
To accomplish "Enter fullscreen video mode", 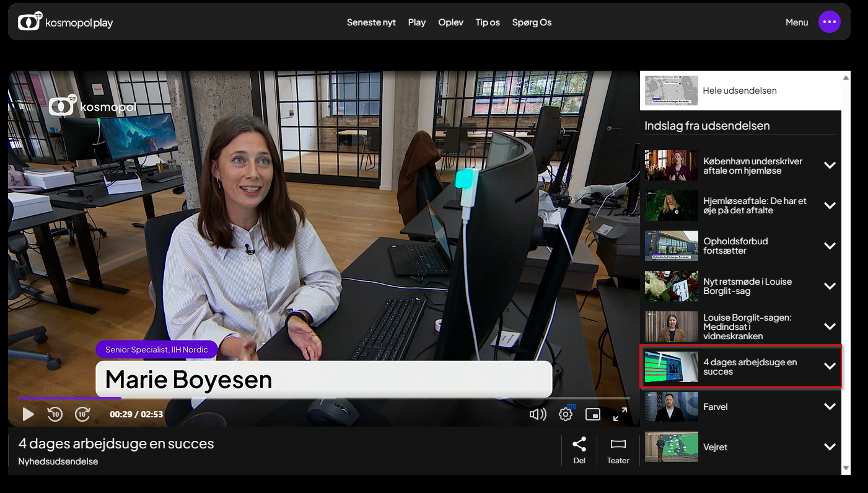I will click(x=620, y=414).
